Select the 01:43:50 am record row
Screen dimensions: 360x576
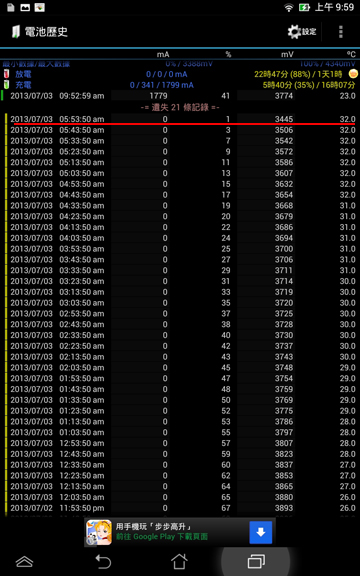(x=180, y=389)
